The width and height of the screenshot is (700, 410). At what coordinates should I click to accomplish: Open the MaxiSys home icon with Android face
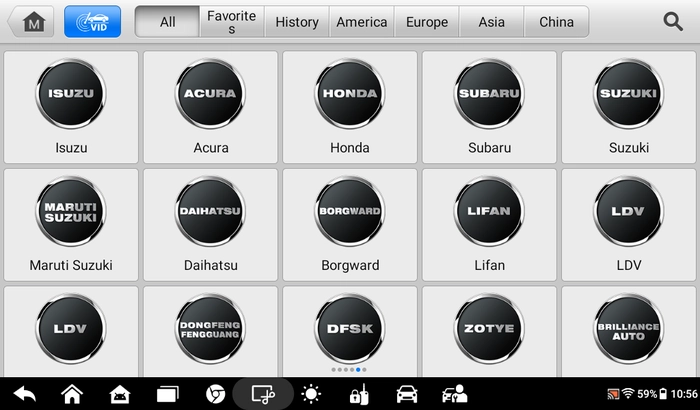tap(120, 394)
